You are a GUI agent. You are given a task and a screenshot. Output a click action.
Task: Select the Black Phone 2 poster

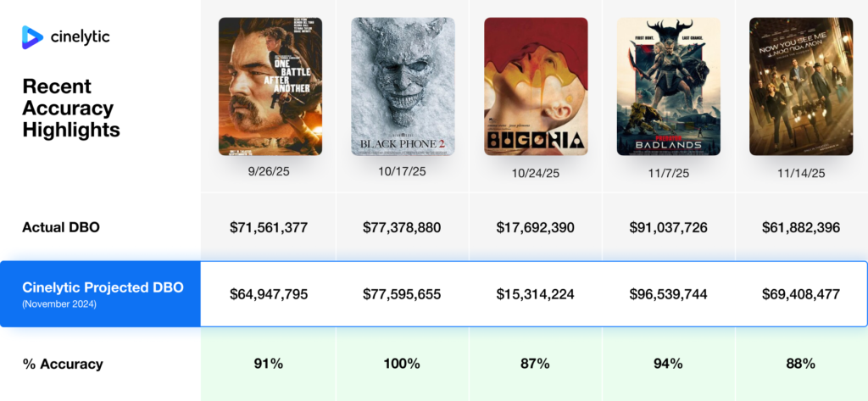pyautogui.click(x=403, y=86)
